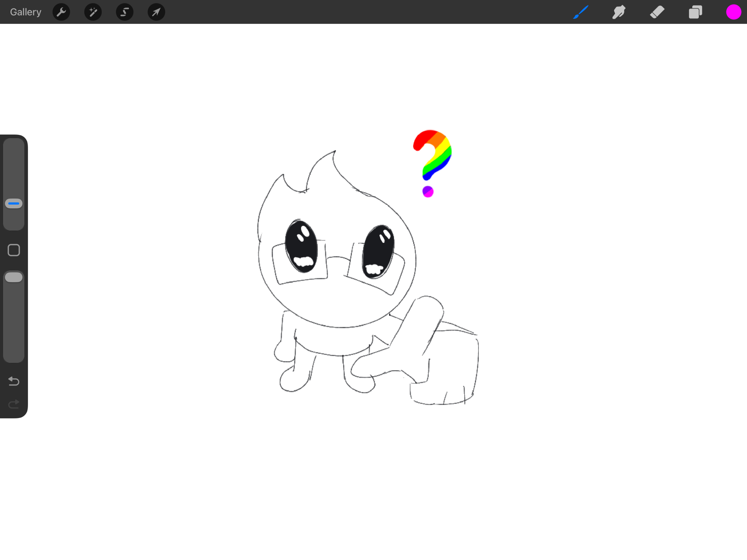Viewport: 747px width, 560px height.
Task: Select the Brush tool
Action: point(581,12)
